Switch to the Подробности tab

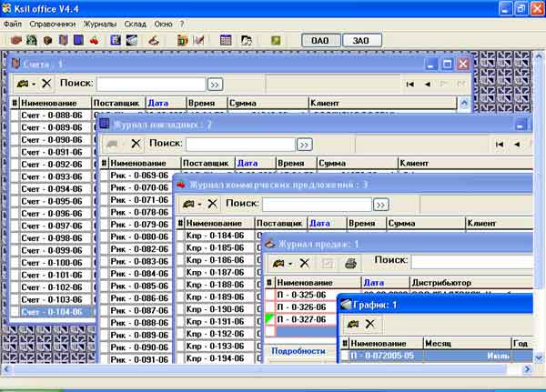click(x=298, y=350)
